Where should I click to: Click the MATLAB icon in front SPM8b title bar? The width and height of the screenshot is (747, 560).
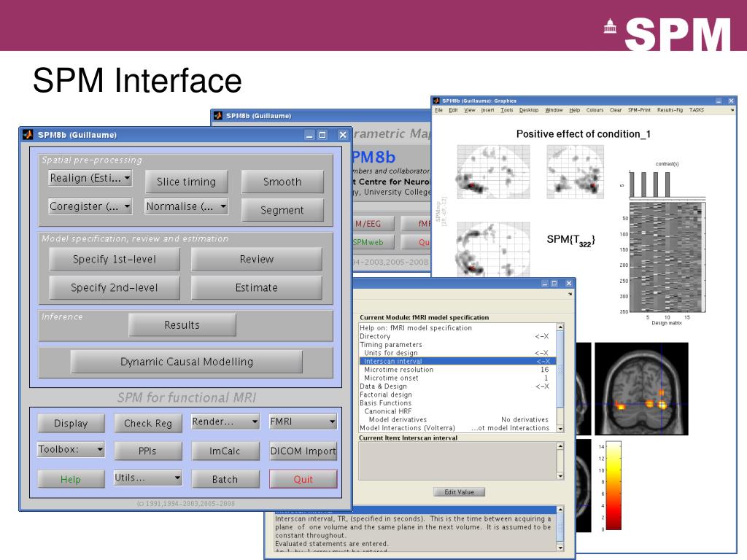pos(28,135)
